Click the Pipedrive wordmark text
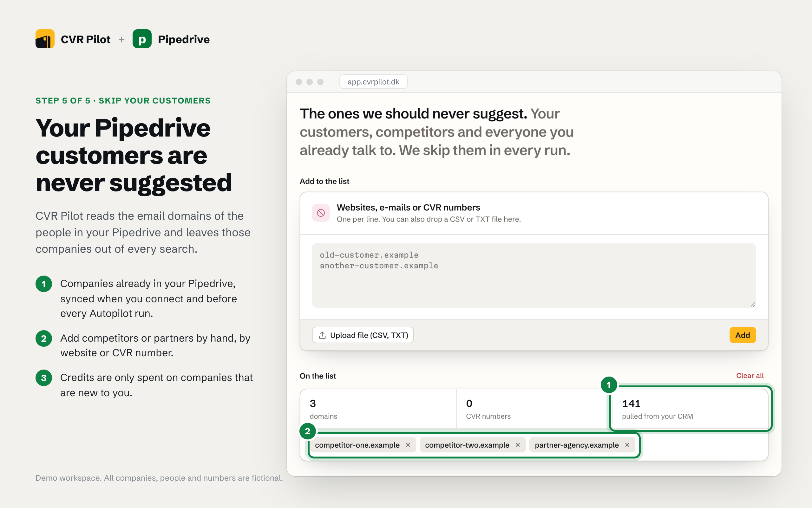Image resolution: width=812 pixels, height=508 pixels. (184, 39)
